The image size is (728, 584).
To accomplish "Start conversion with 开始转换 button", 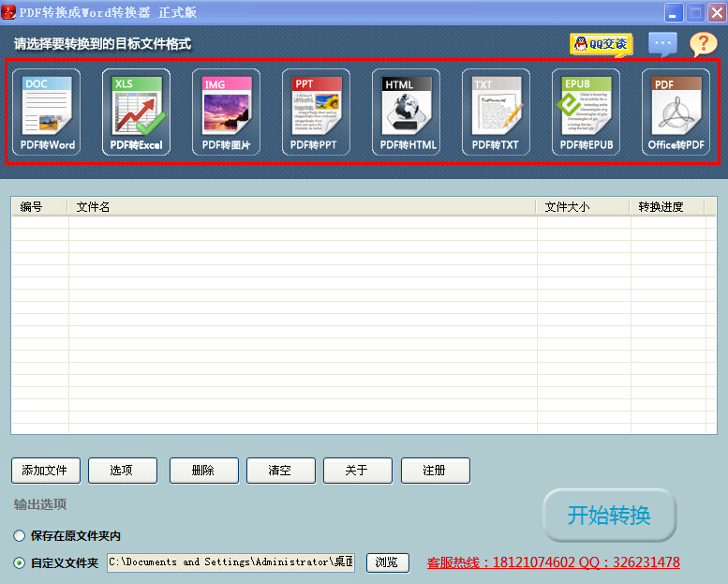I will coord(610,516).
